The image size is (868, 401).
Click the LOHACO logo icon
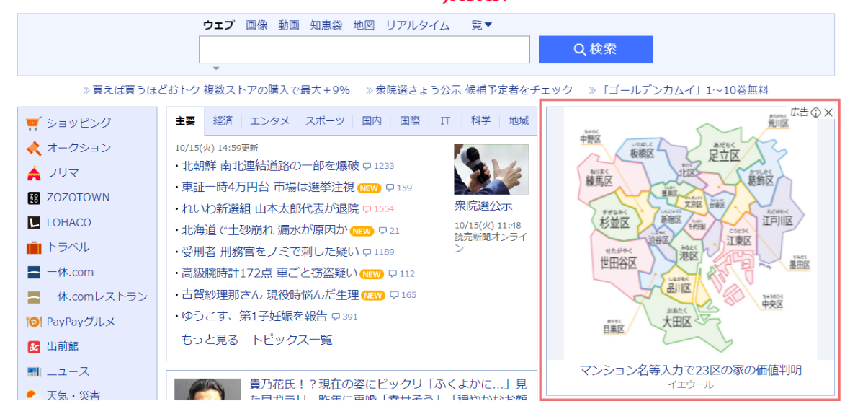34,223
